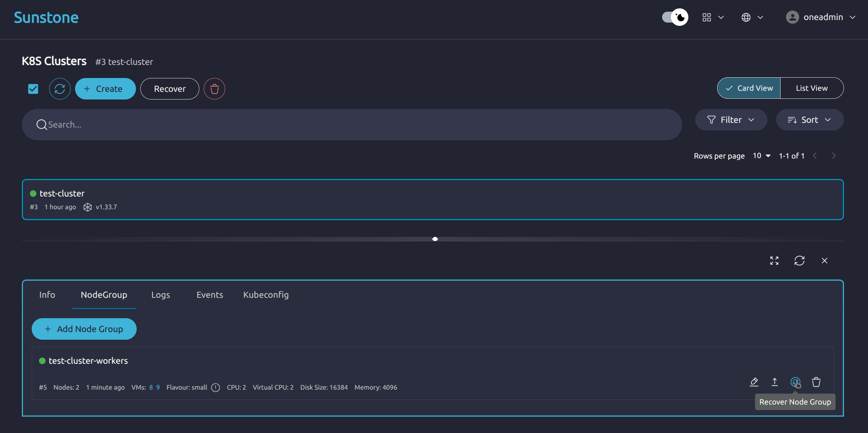Open the Sort dropdown

pos(810,120)
